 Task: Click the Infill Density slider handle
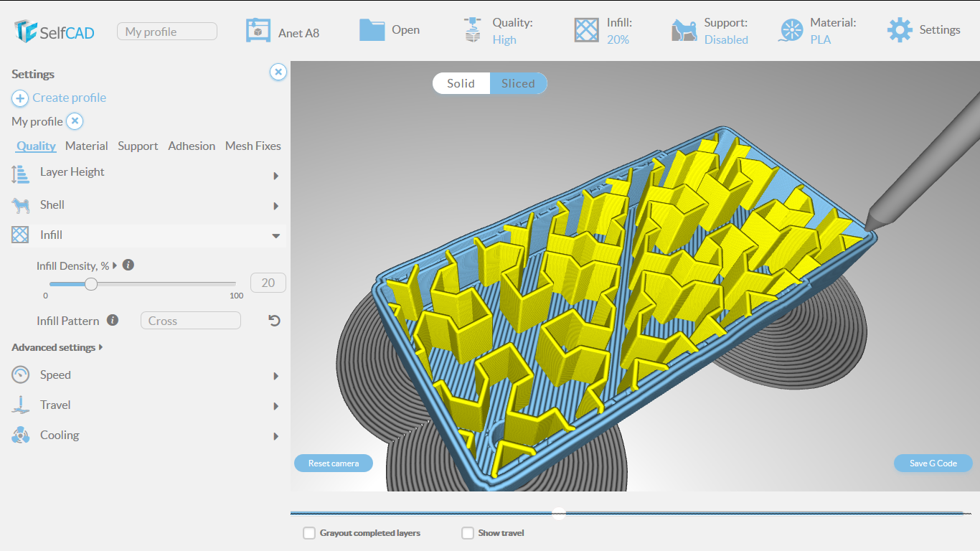coord(91,284)
